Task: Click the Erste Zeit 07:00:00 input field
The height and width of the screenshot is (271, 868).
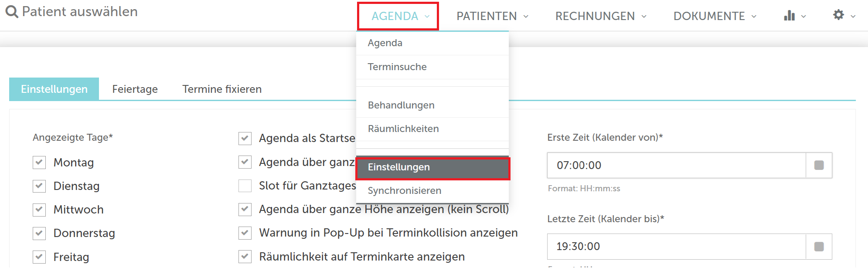Action: [677, 165]
